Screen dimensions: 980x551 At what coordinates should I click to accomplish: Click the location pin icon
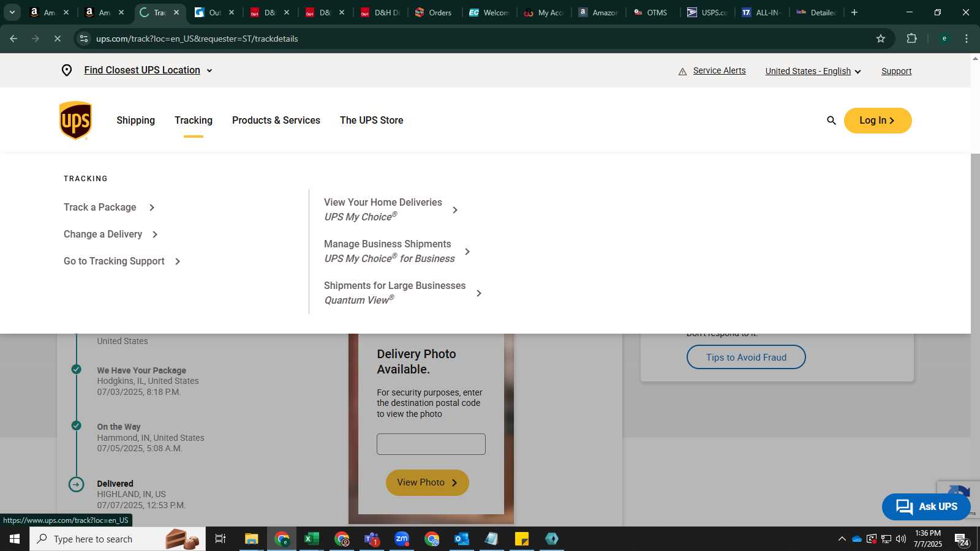(x=67, y=70)
